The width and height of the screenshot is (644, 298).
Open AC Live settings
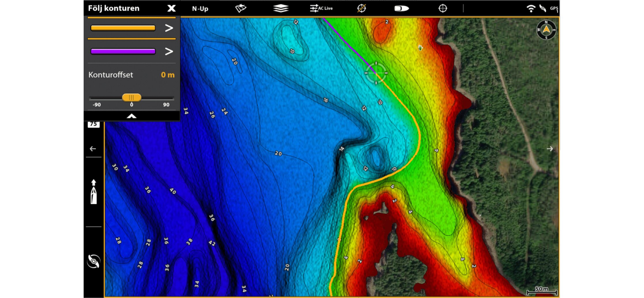point(321,8)
